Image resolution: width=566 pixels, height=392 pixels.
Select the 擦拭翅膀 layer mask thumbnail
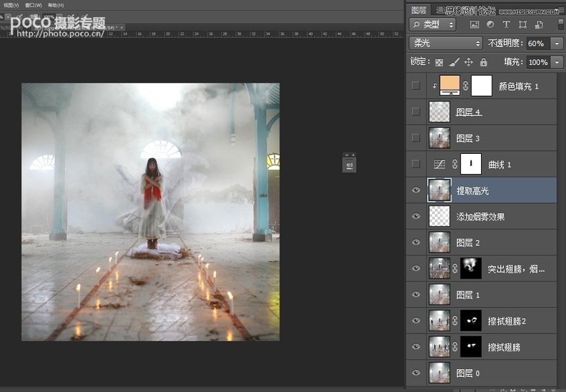471,346
